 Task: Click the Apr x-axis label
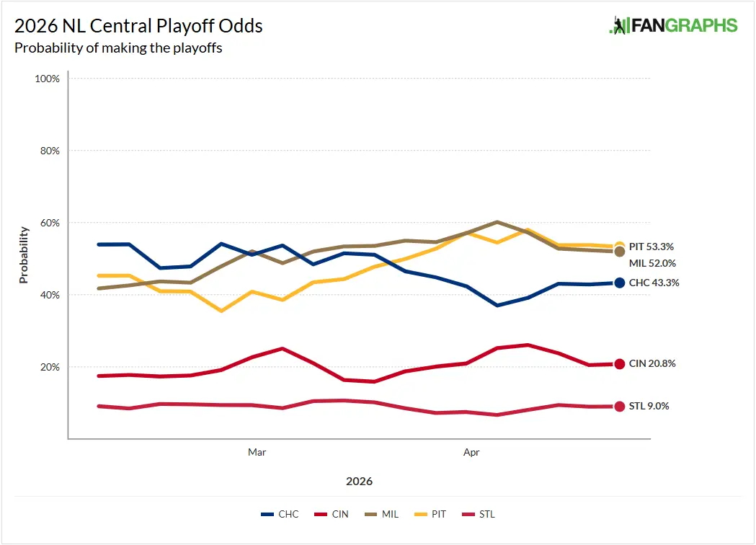click(471, 452)
